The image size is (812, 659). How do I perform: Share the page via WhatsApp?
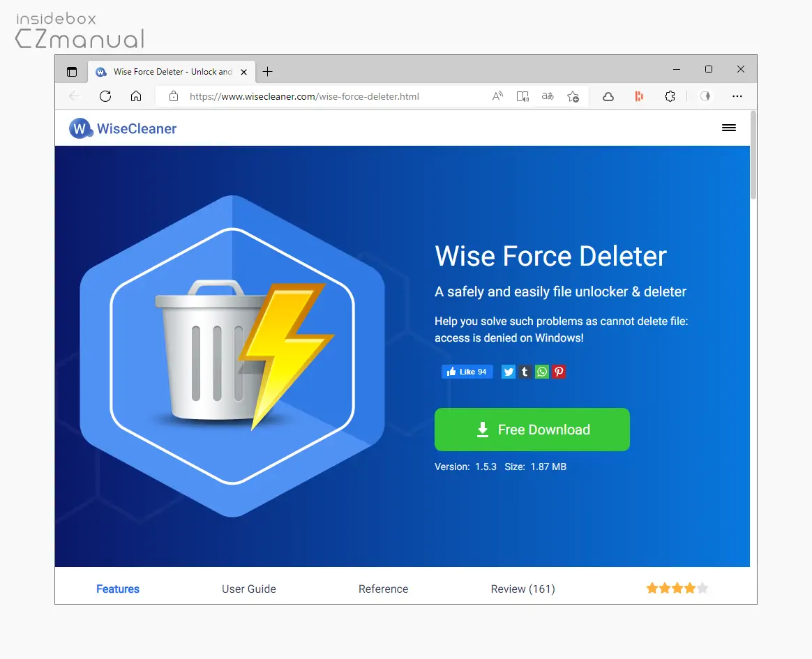[541, 371]
